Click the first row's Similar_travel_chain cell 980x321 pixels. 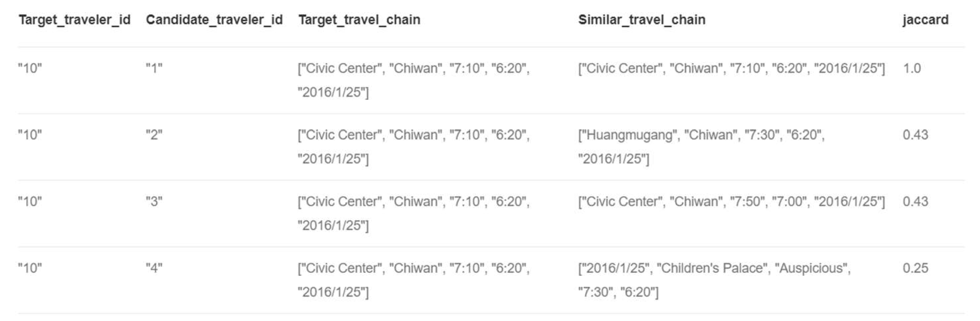point(731,69)
